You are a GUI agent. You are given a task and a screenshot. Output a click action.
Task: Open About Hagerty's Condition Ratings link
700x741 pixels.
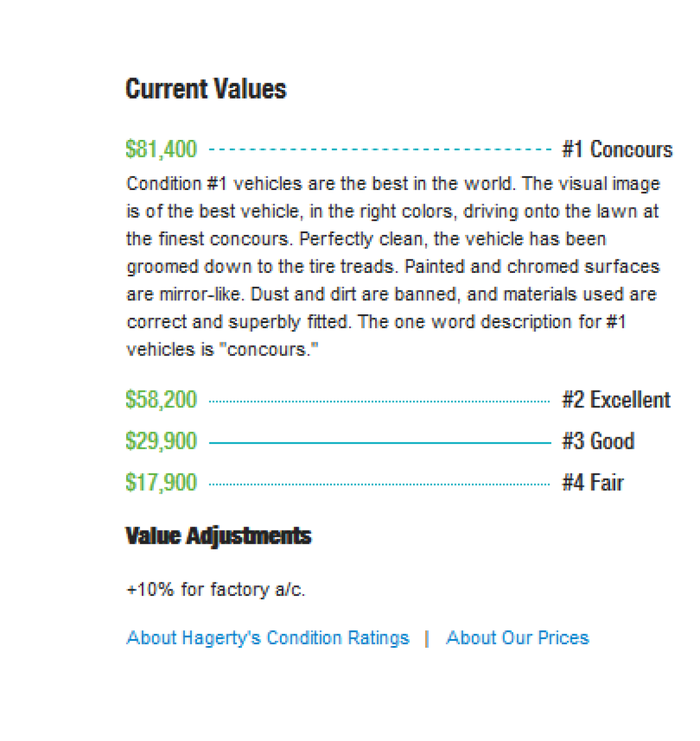268,638
